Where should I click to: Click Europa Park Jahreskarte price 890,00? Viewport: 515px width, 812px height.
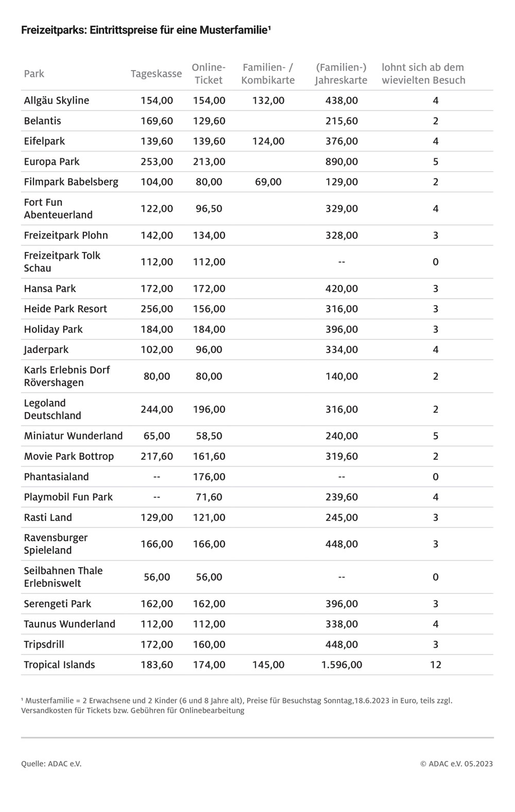click(341, 162)
